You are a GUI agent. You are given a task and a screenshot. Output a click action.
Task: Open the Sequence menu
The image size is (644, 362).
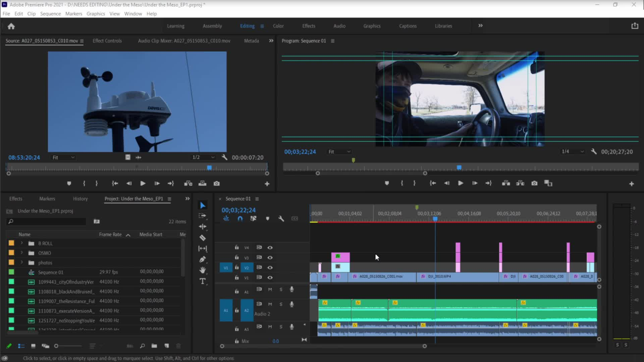[x=50, y=14]
